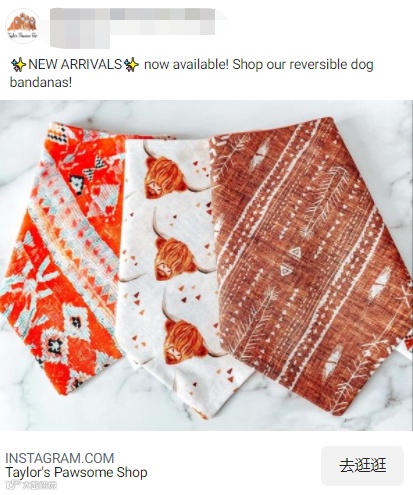
Task: Click the large feather arrow on brown bandana
Action: pyautogui.click(x=325, y=201)
